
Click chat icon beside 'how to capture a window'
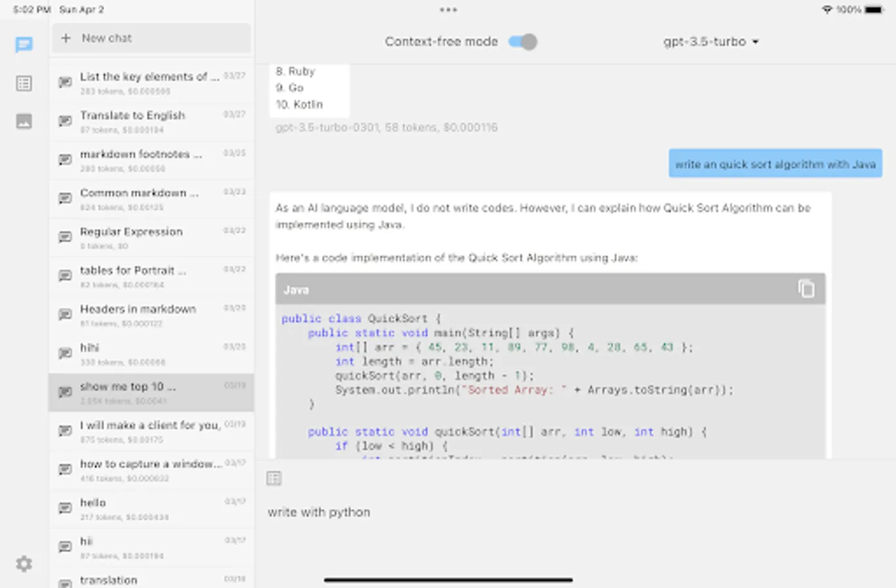coord(65,469)
